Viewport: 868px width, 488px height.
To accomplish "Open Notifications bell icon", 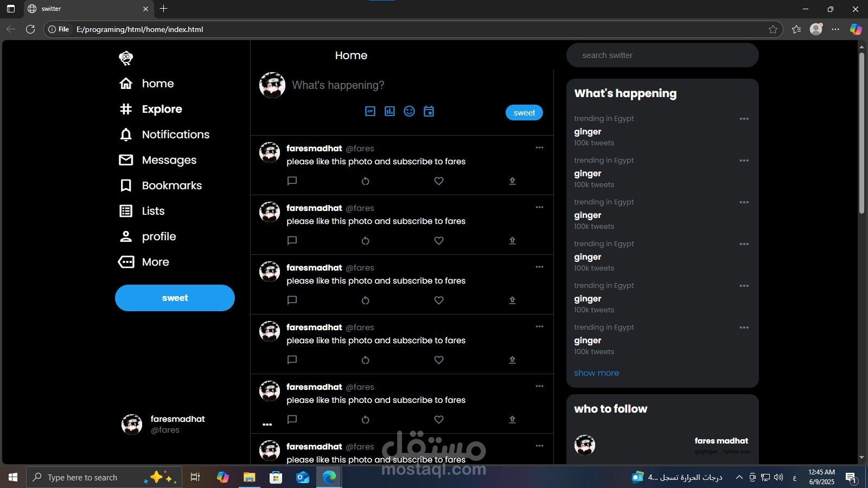I will tap(126, 134).
